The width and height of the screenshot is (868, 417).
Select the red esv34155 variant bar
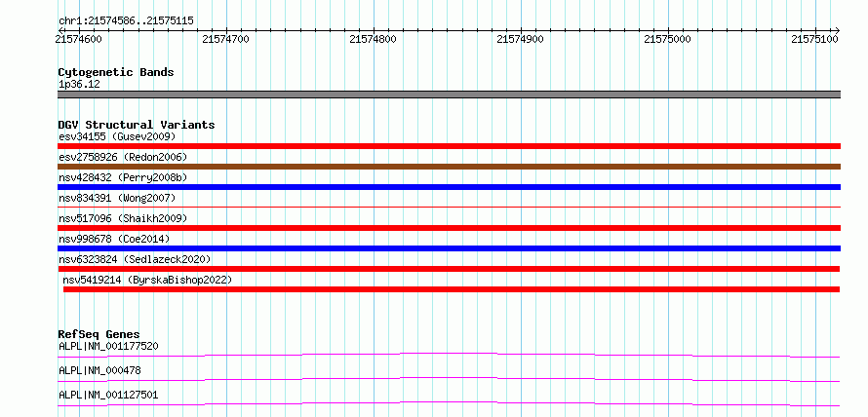[449, 146]
